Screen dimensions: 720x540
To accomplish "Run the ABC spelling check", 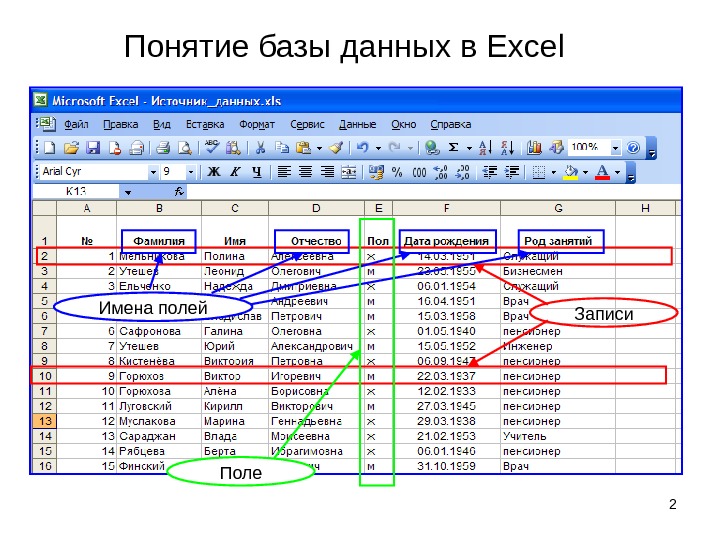I will point(212,147).
